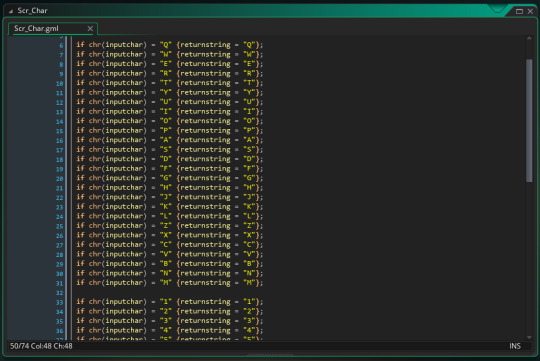The image size is (540, 361).
Task: Place cursor on the line comparing "J"
Action: point(169,197)
